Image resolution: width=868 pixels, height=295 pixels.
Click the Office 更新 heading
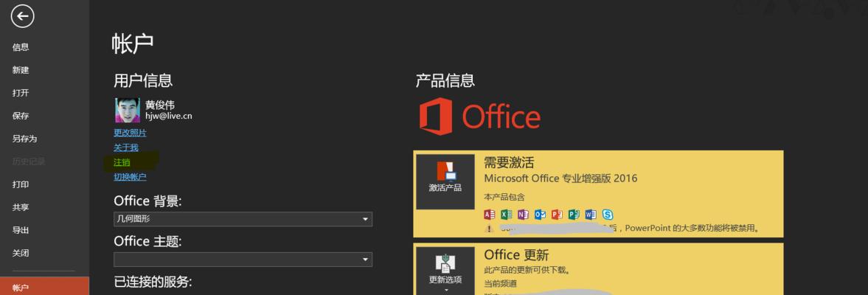click(x=516, y=254)
